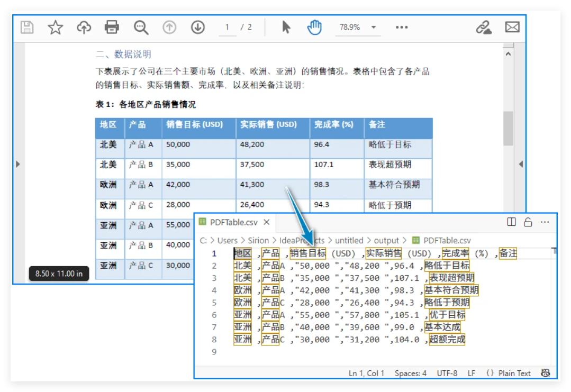The width and height of the screenshot is (571, 392).
Task: Expand the right tools pane arrow
Action: (521, 164)
